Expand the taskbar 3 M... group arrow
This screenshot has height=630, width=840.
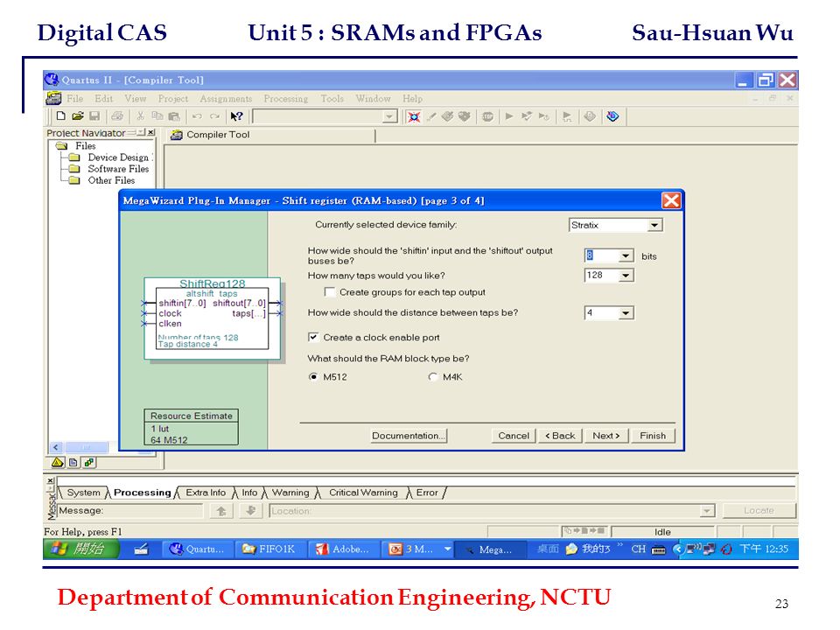pos(447,549)
